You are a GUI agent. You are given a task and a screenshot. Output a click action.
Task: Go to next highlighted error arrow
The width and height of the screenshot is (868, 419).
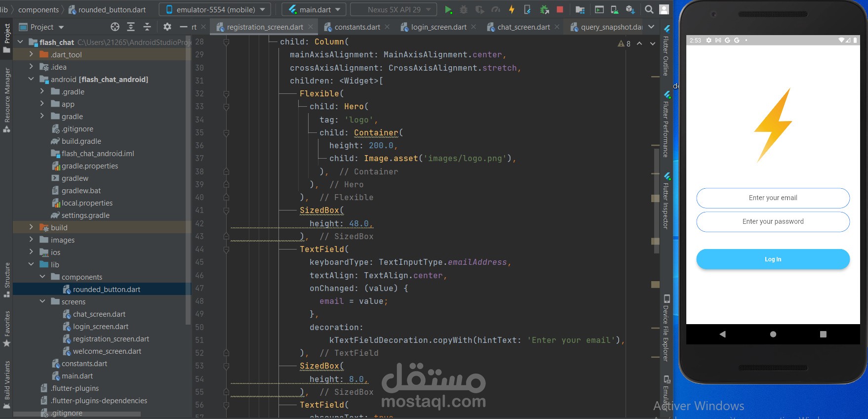coord(652,43)
